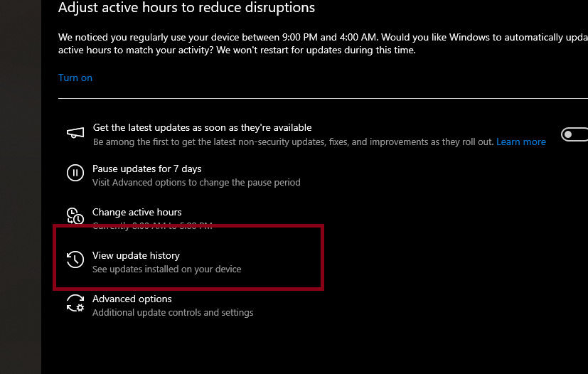Click the Turn on link
Image resolution: width=588 pixels, height=374 pixels.
pyautogui.click(x=75, y=78)
